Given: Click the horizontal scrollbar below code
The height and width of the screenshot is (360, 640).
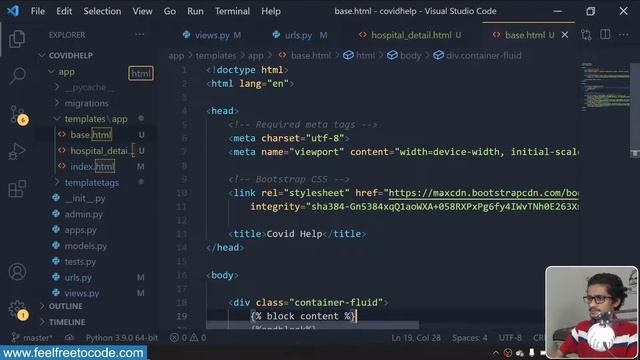Looking at the screenshot, I should click(312, 325).
